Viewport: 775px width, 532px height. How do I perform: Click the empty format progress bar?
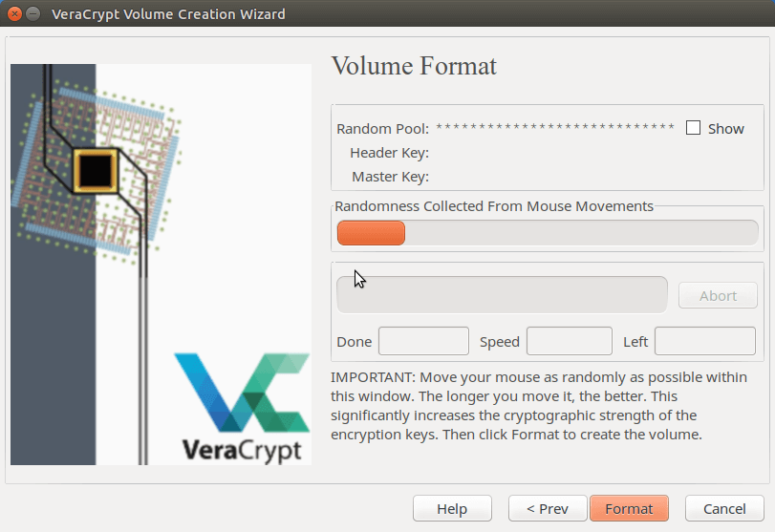[502, 295]
